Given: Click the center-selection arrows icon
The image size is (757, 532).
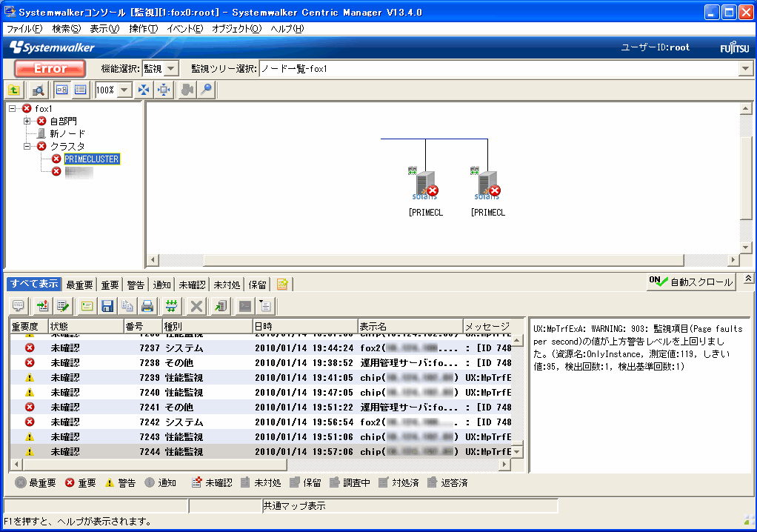Looking at the screenshot, I should 164,90.
